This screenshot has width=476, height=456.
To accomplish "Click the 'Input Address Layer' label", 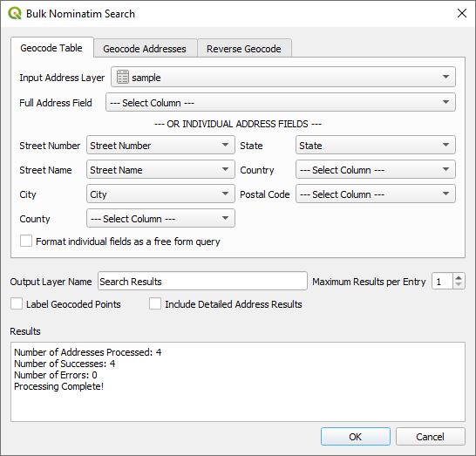I will click(62, 78).
